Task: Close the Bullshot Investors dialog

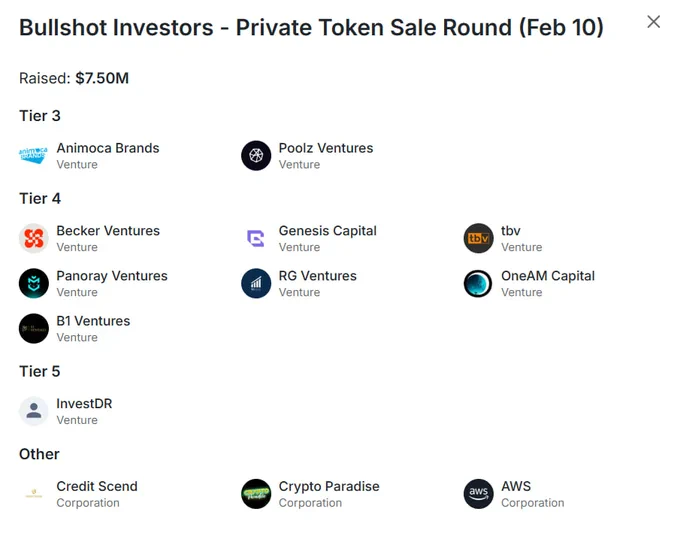Action: [x=654, y=22]
